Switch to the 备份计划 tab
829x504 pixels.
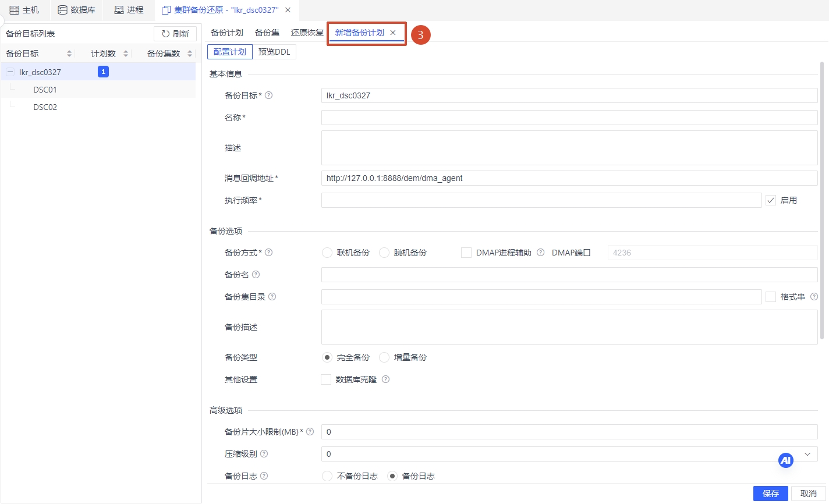[227, 33]
